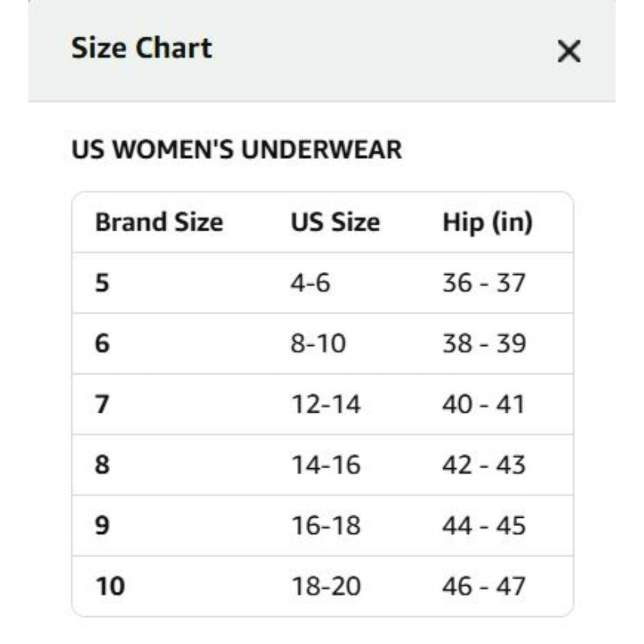Click brand size 6 row label
644x644 pixels.
[102, 343]
